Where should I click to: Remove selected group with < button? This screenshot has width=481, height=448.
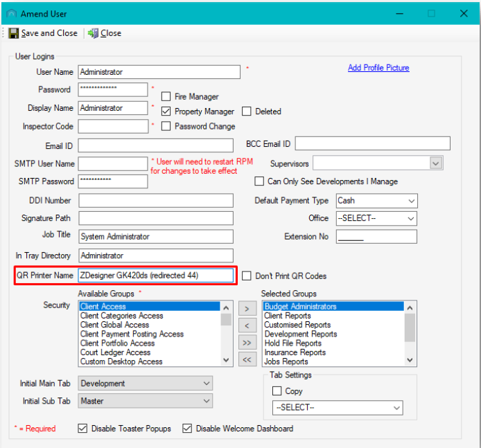point(247,325)
